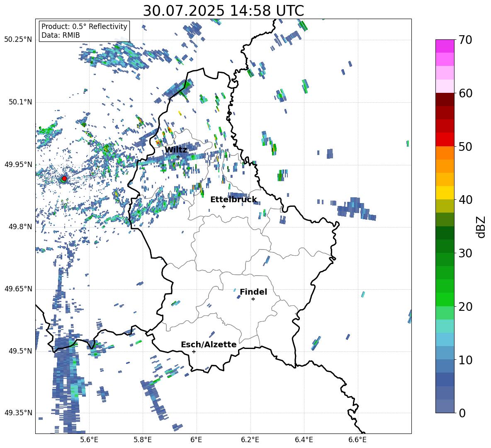Click the yellow colorbar swatch near 40
The height and width of the screenshot is (448, 491).
coord(445,193)
